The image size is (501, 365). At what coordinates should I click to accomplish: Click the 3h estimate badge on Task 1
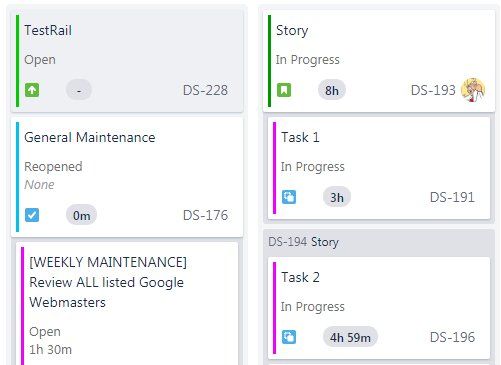(x=337, y=197)
